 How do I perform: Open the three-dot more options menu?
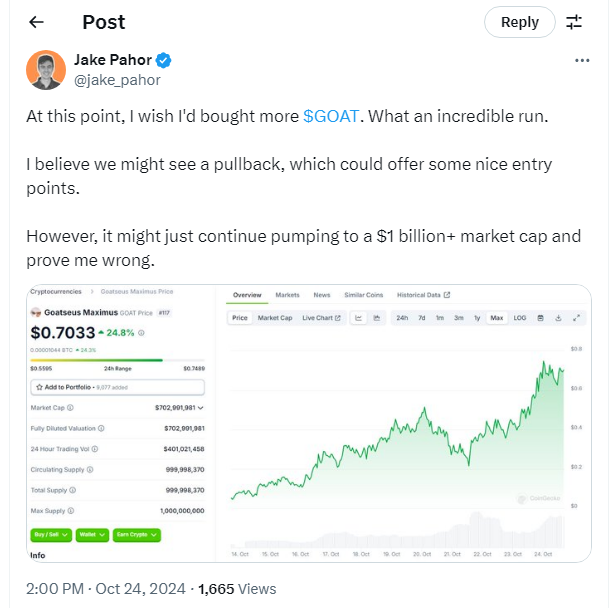582,61
